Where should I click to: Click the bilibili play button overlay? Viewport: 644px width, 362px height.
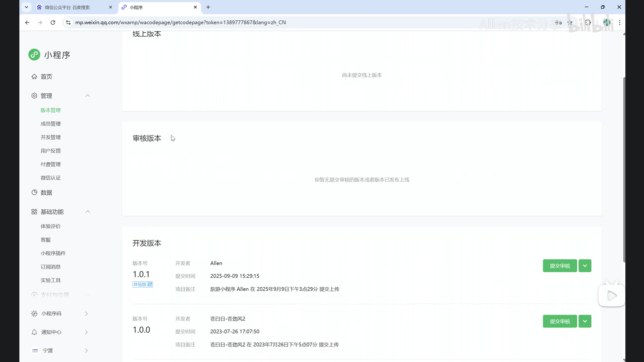pos(612,296)
